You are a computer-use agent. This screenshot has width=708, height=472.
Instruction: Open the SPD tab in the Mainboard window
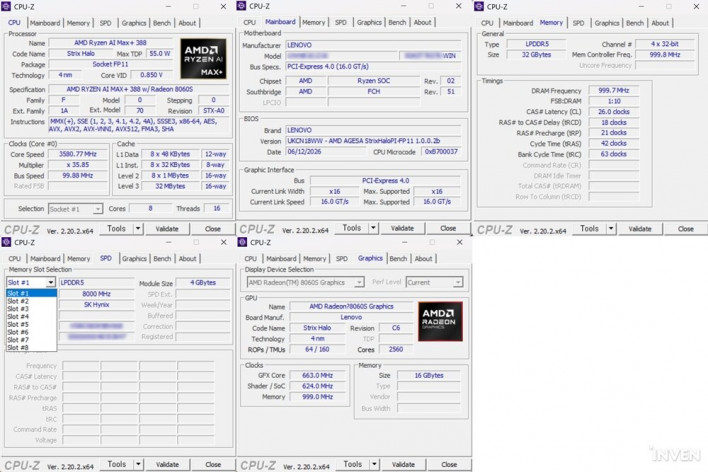(341, 22)
